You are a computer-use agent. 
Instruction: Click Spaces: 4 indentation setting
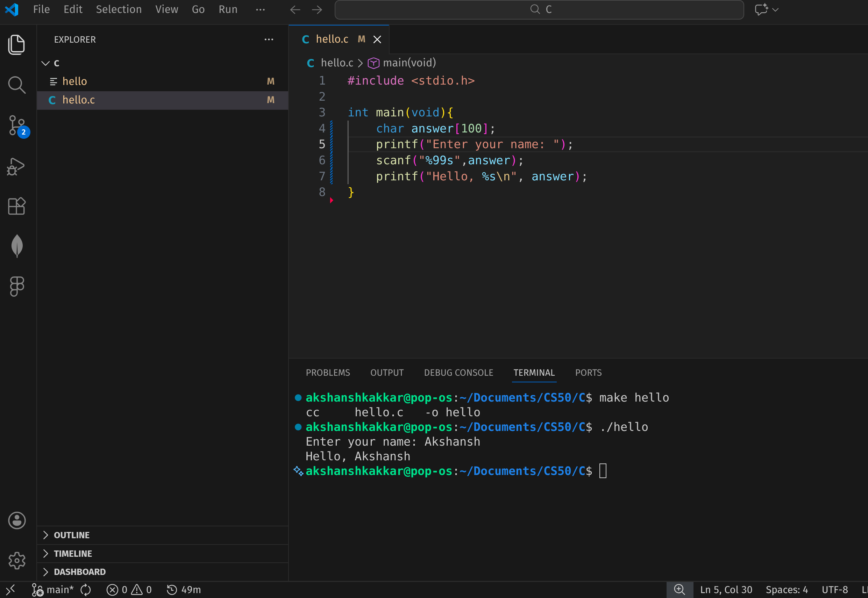coord(786,590)
